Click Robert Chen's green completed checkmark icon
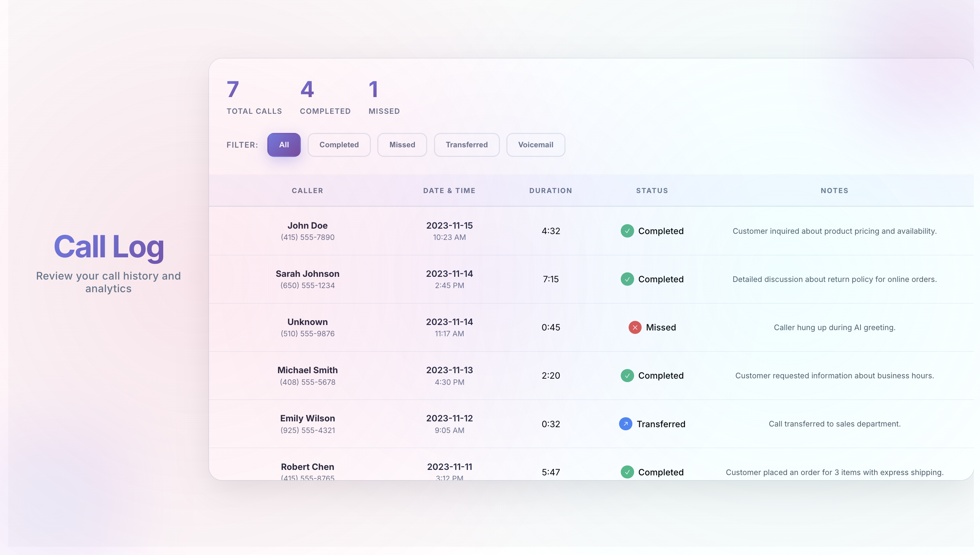This screenshot has width=980, height=555. coord(627,472)
